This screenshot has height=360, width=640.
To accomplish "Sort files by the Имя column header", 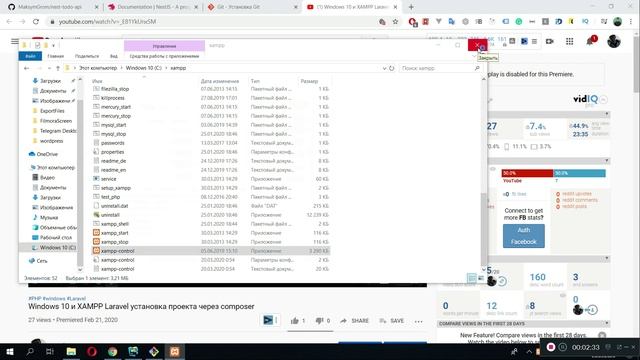I will [97, 81].
